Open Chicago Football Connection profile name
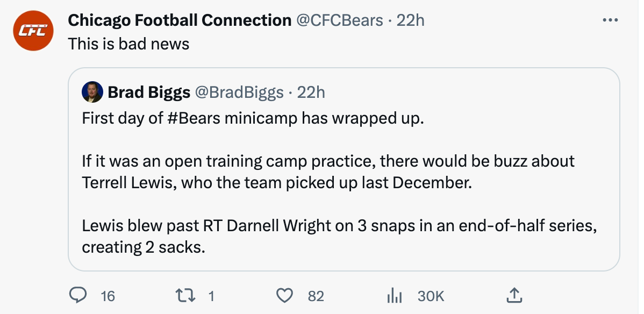Viewport: 644px width, 314px height. click(x=180, y=20)
